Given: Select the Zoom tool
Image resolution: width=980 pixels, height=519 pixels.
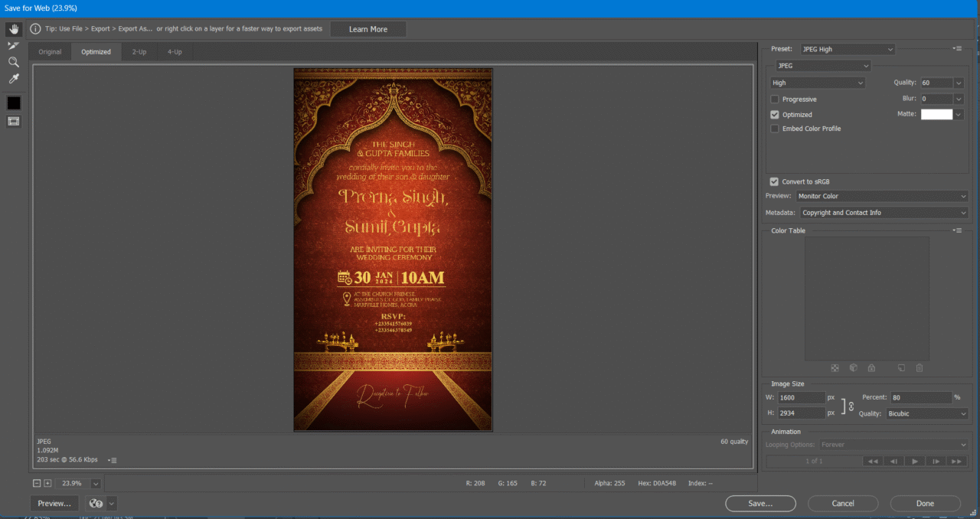Looking at the screenshot, I should point(13,62).
